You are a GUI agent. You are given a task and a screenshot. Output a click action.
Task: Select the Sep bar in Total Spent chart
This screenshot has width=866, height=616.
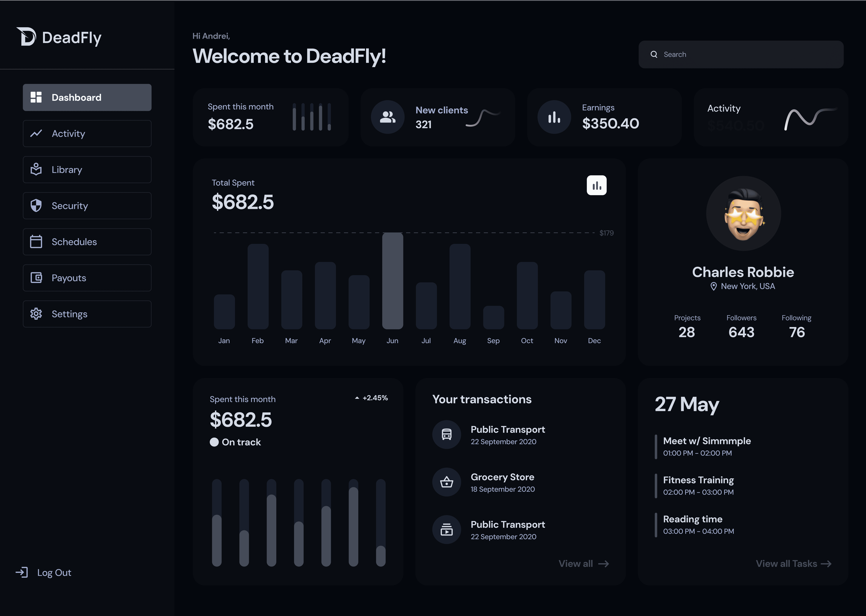coord(493,318)
